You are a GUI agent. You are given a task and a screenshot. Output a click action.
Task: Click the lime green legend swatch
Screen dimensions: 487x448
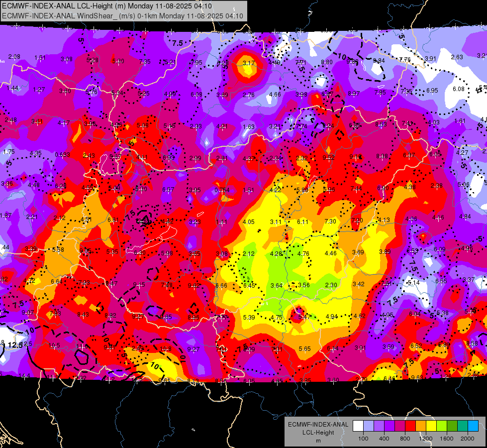pyautogui.click(x=442, y=426)
